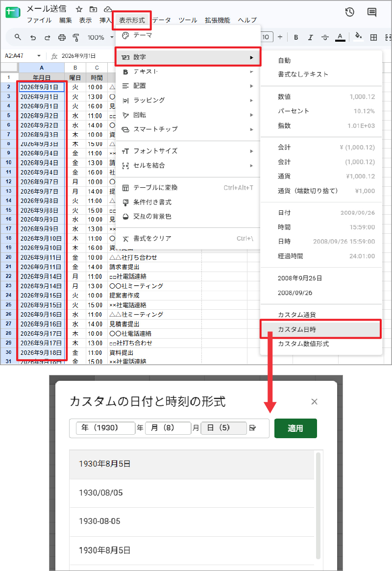Select the 1930/08/05 format preset
The height and width of the screenshot is (571, 392).
pos(192,493)
